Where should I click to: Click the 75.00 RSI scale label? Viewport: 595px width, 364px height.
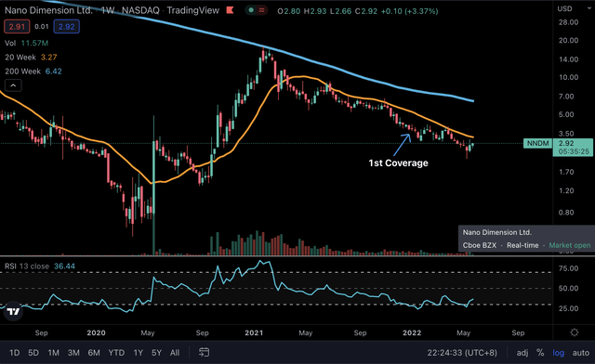tap(568, 268)
